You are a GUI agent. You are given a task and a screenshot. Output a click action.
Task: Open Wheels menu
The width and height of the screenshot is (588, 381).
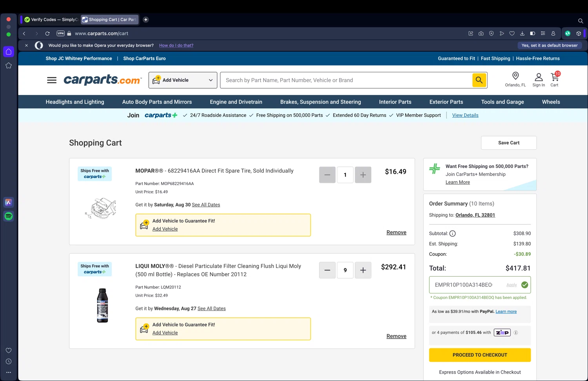pyautogui.click(x=551, y=102)
